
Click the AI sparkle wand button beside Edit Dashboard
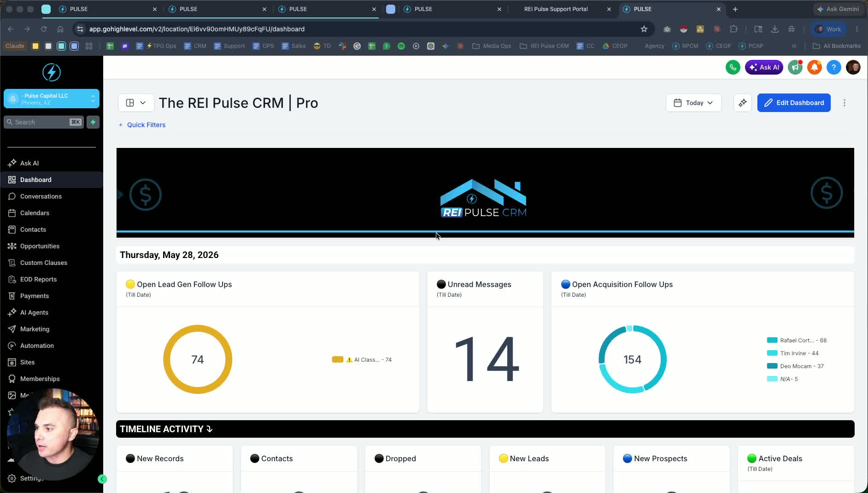point(743,103)
